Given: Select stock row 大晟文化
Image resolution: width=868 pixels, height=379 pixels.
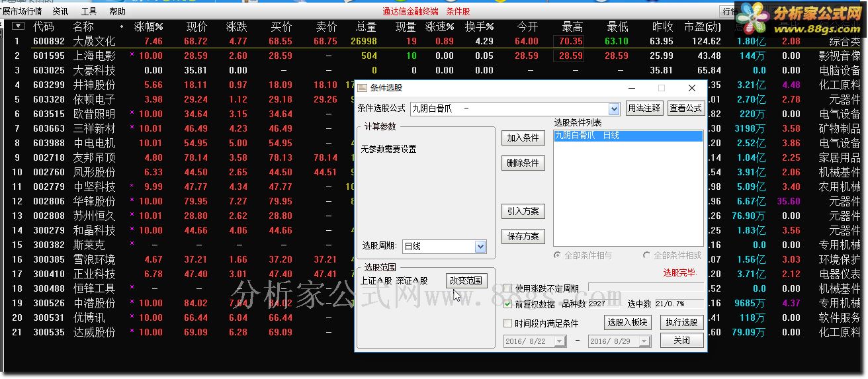Looking at the screenshot, I should point(433,41).
